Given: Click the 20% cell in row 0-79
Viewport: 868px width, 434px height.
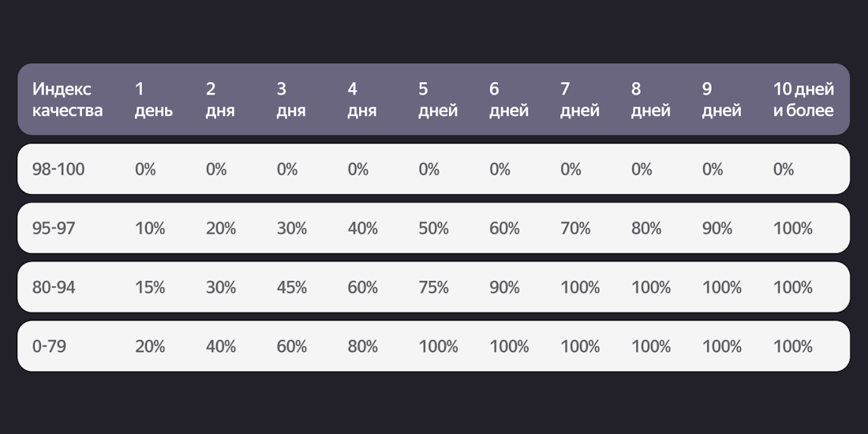Looking at the screenshot, I should click(150, 346).
